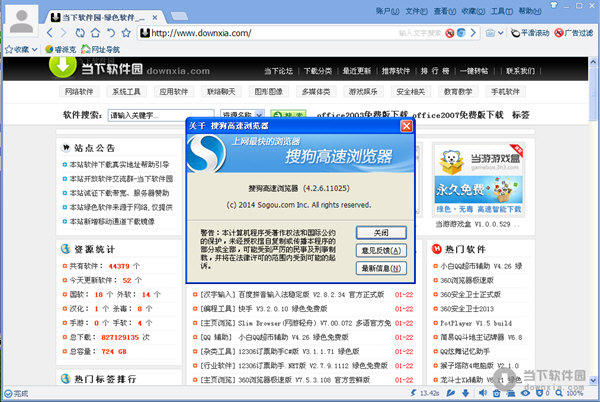Click the pen icon in status bar

pyautogui.click(x=450, y=393)
